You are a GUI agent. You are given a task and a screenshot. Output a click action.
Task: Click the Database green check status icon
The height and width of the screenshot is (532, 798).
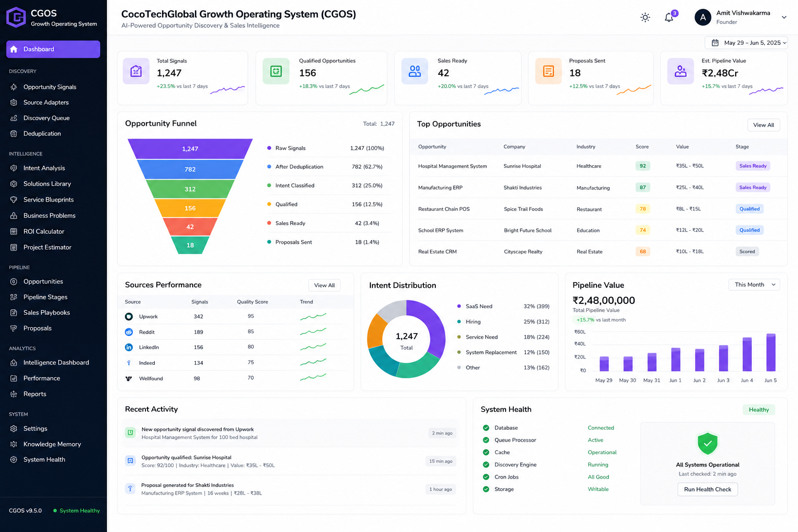[486, 428]
